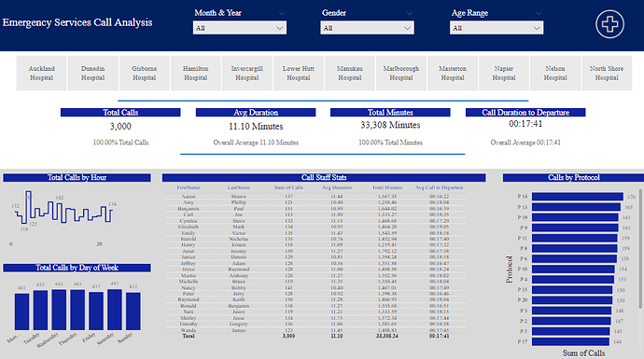Click the Avg Call to Departure column header
Screen dimensions: 644x359
point(439,187)
